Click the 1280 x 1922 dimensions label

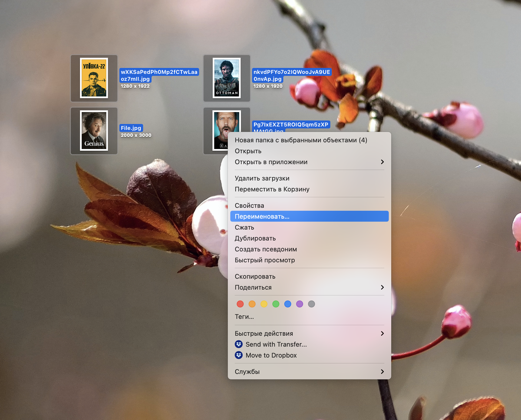pos(135,86)
